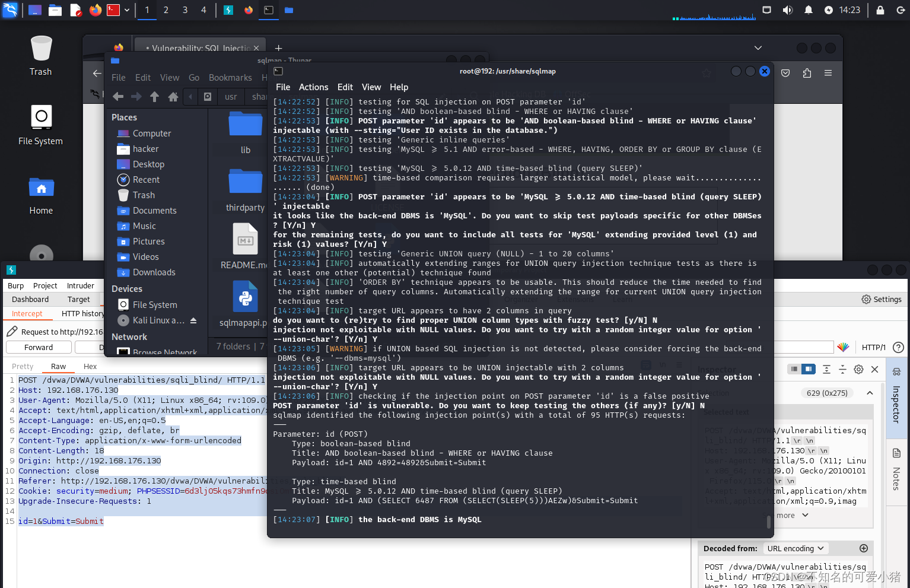Select the thirdparty folder in Thunar
The image size is (910, 588).
(x=245, y=190)
